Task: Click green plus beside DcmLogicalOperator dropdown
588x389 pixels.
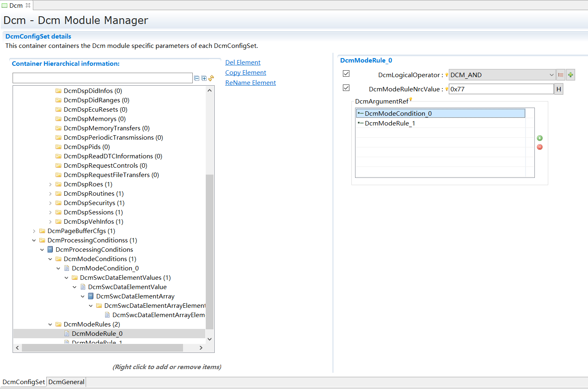Action: [571, 75]
